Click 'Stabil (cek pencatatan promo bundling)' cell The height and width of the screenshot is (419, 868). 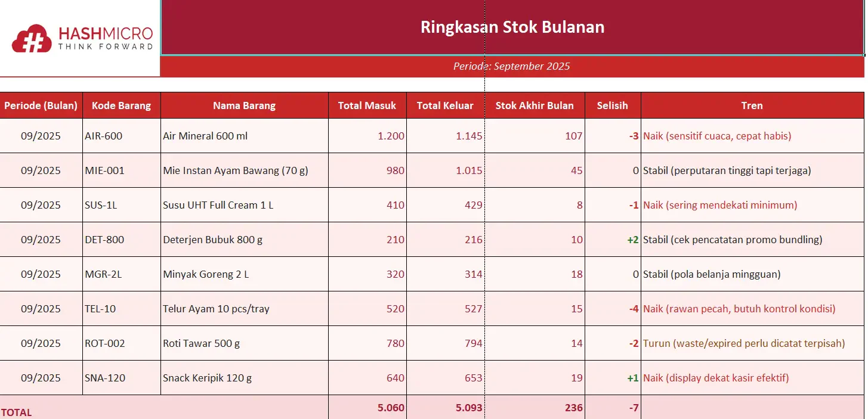coord(752,240)
